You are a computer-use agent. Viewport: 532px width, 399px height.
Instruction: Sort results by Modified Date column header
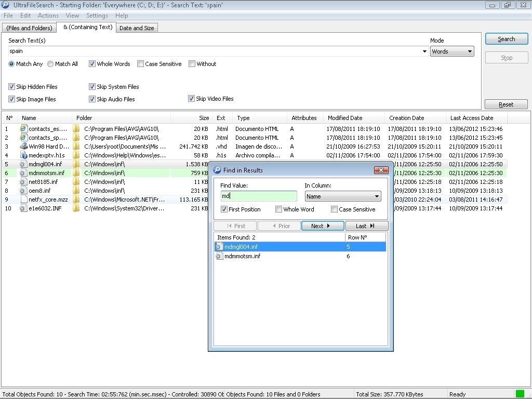coord(354,118)
